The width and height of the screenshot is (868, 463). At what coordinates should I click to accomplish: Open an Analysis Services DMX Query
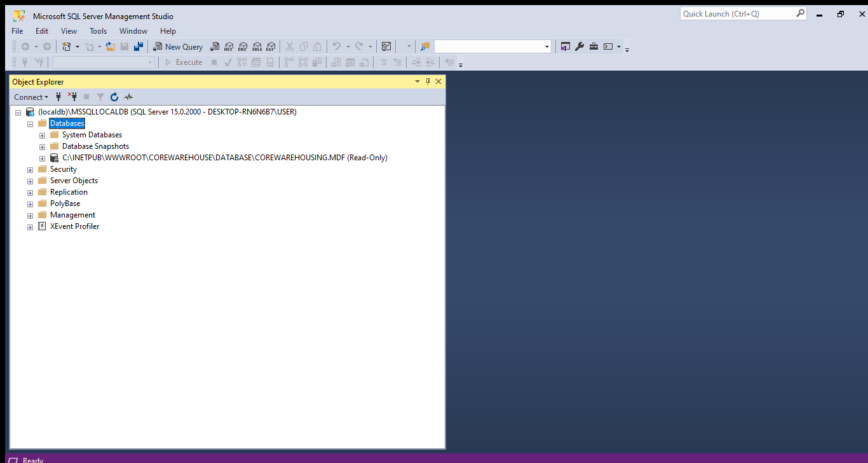pyautogui.click(x=242, y=46)
